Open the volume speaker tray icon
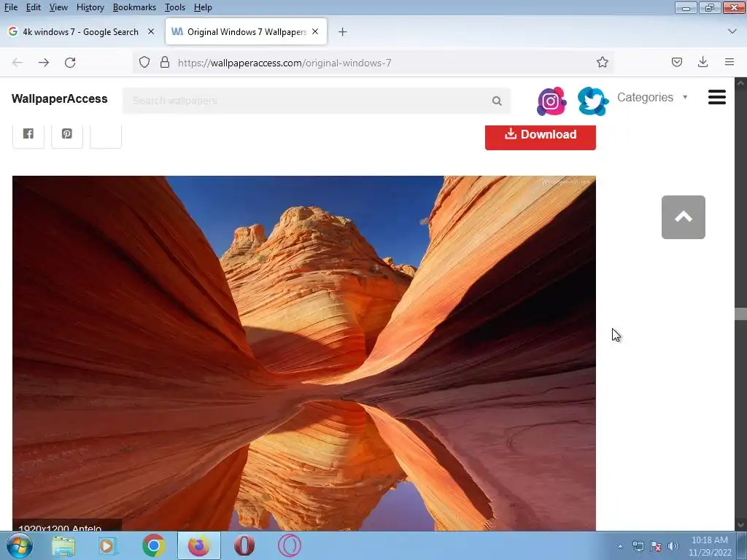Viewport: 747px width, 560px height. [673, 546]
